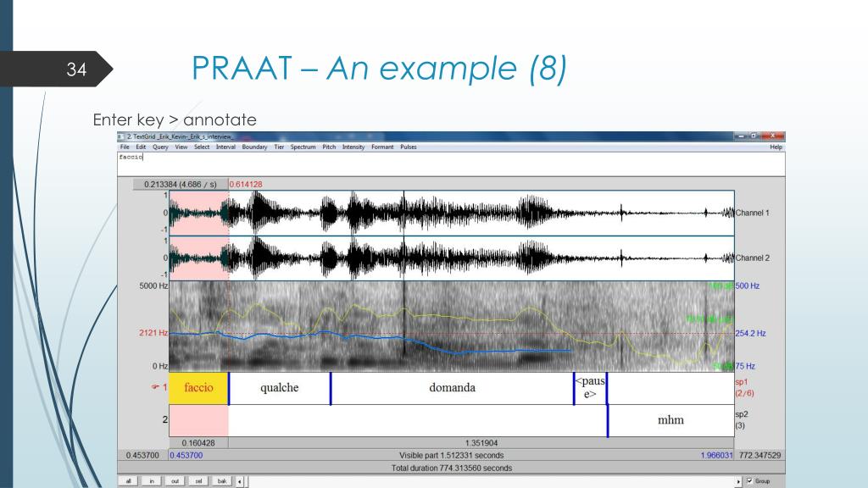Click the scrollbar left arrow
868x488 pixels.
click(240, 481)
